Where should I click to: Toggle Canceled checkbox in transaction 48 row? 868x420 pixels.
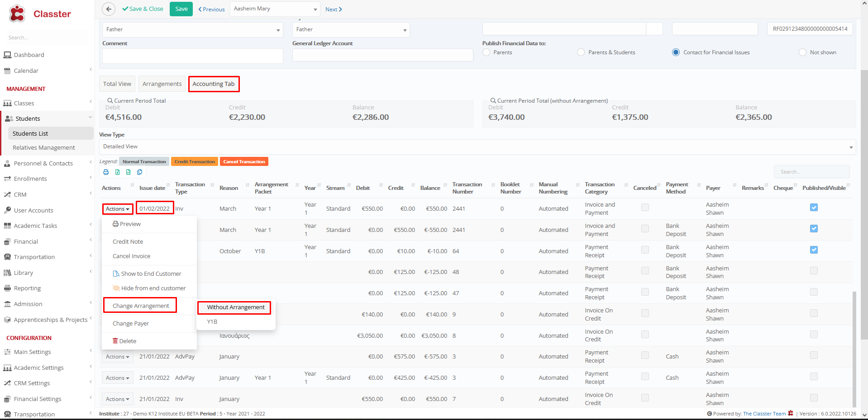[645, 271]
